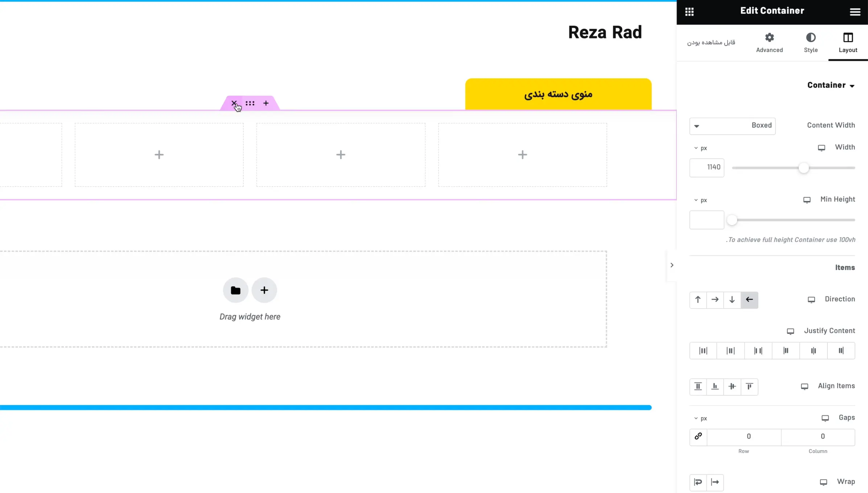The width and height of the screenshot is (868, 493).
Task: Click the container drag handle dots icon
Action: click(x=250, y=103)
